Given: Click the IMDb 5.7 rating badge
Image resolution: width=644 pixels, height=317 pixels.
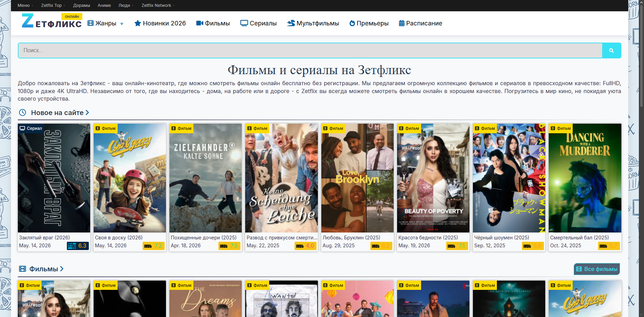Looking at the screenshot, I should click(x=609, y=246).
